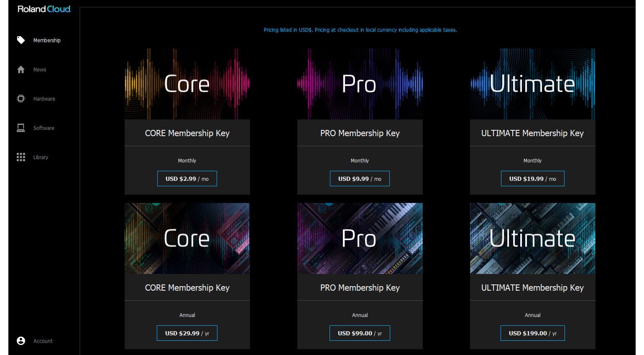The image size is (644, 355).
Task: Click the Annual label under CORE Membership Key
Action: (x=187, y=315)
